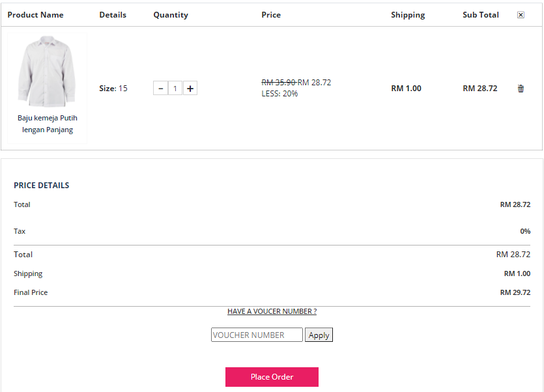This screenshot has width=544, height=392.
Task: Click the Final Price amount RM 29.72
Action: (x=515, y=292)
